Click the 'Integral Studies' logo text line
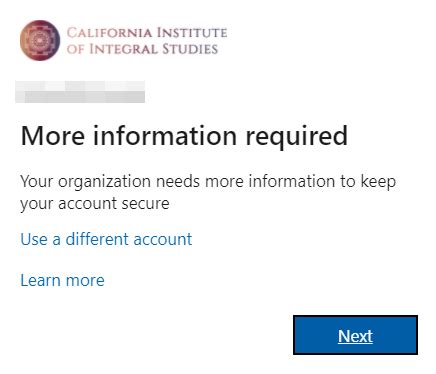 pyautogui.click(x=142, y=49)
